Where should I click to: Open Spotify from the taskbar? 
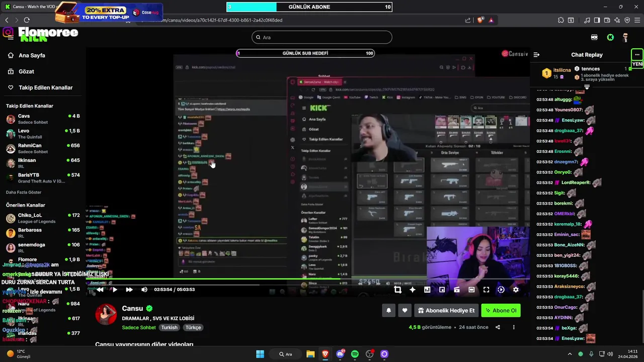(355, 354)
